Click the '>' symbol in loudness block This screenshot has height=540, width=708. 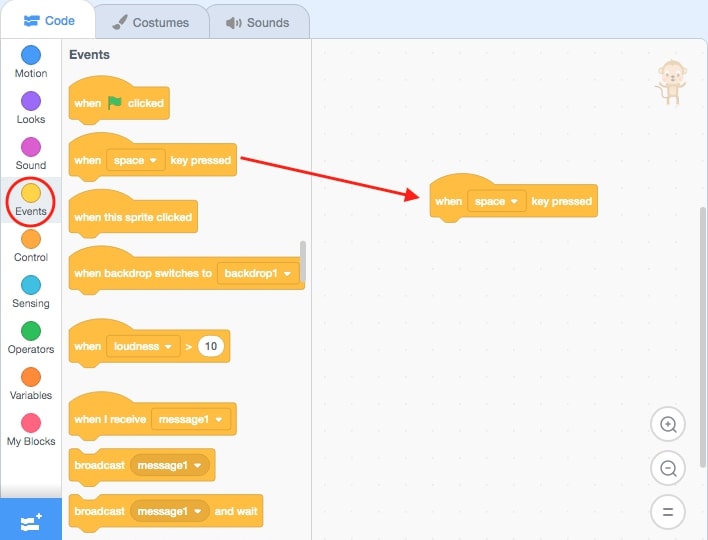coord(189,347)
